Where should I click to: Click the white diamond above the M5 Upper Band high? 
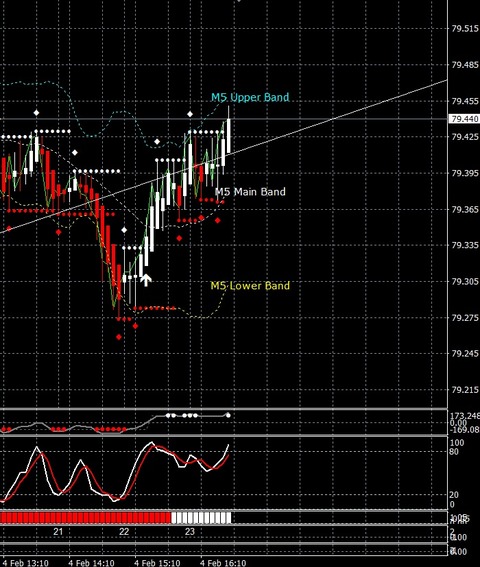pos(190,114)
